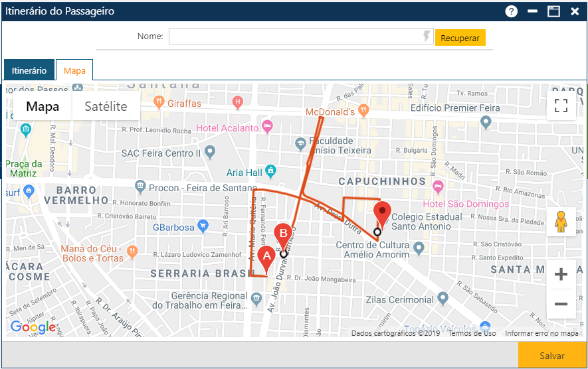Click the Centro de Cultura Amélio Amorim pin
This screenshot has height=369, width=588.
pos(419,248)
